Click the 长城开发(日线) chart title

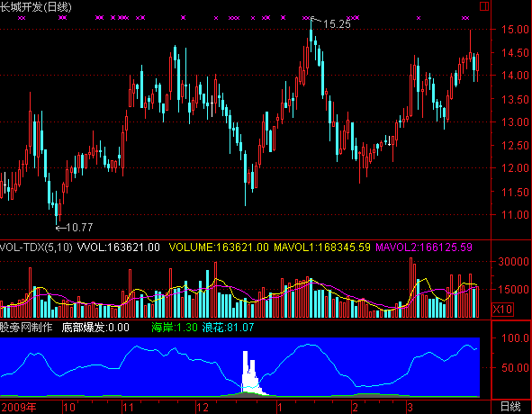coord(36,7)
